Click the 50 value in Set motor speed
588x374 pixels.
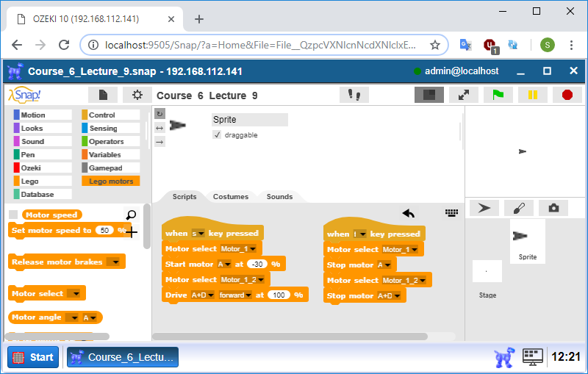[104, 230]
